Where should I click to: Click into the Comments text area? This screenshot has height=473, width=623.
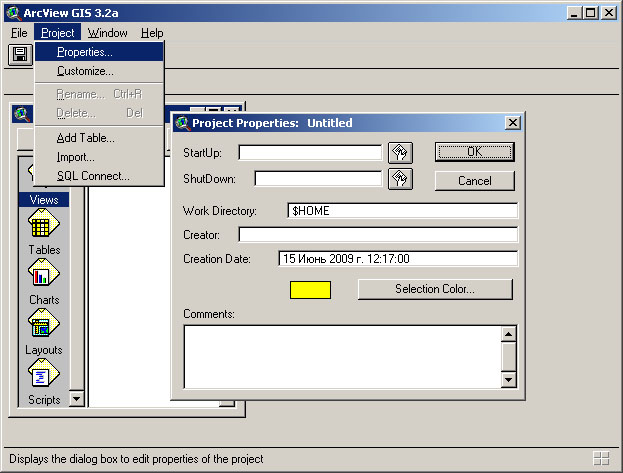point(342,357)
